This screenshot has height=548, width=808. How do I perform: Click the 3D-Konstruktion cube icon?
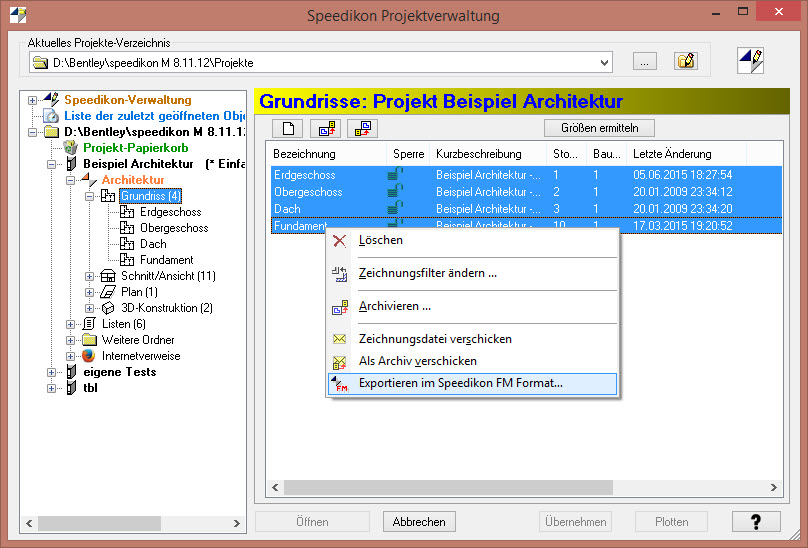[x=108, y=308]
